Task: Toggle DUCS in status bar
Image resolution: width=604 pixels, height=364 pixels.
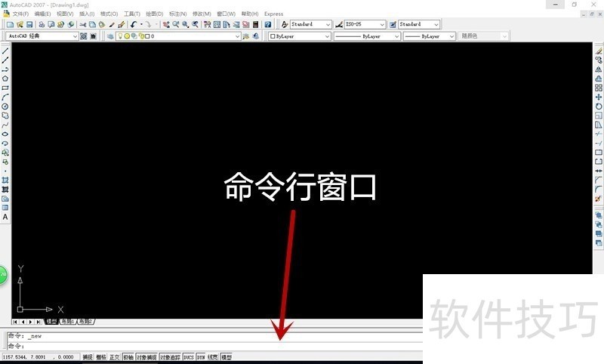Action: point(188,357)
